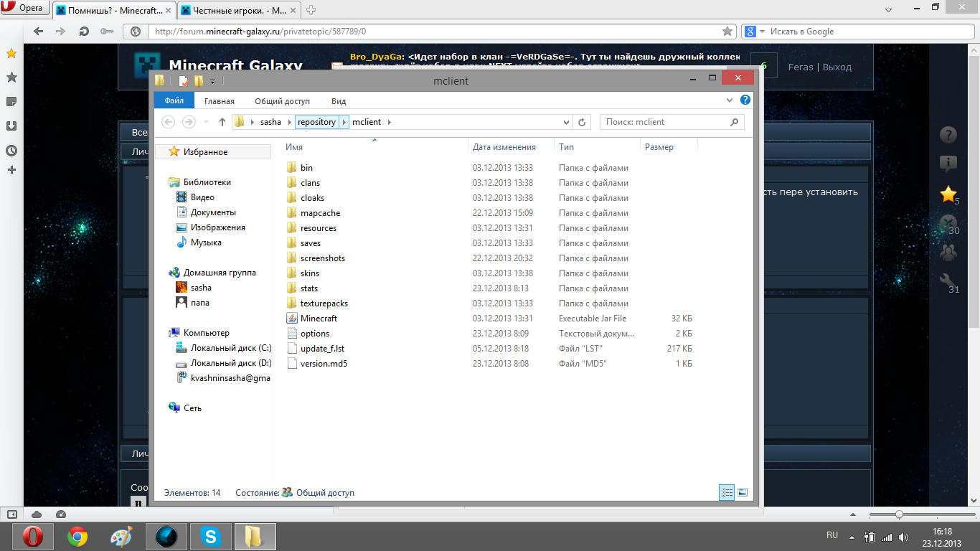
Task: Click the New folder icon in Explorer title bar
Action: tap(199, 81)
